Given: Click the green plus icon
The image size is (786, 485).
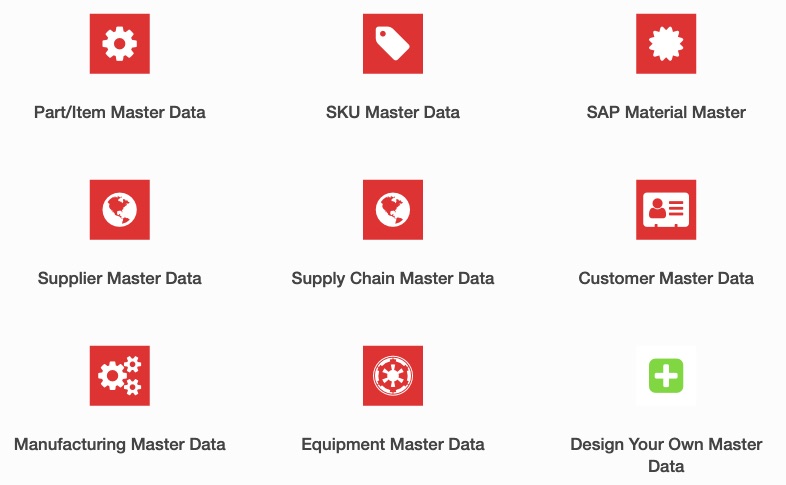Looking at the screenshot, I should pos(666,375).
